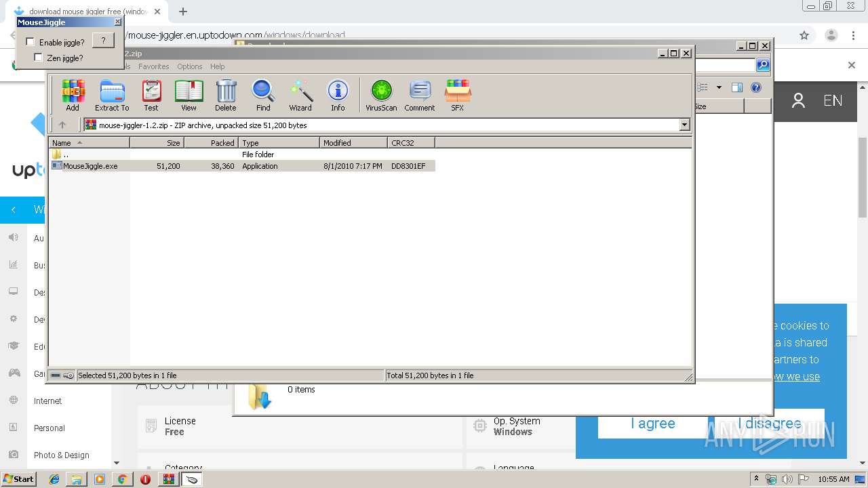Open a new Chrome tab

(x=183, y=12)
